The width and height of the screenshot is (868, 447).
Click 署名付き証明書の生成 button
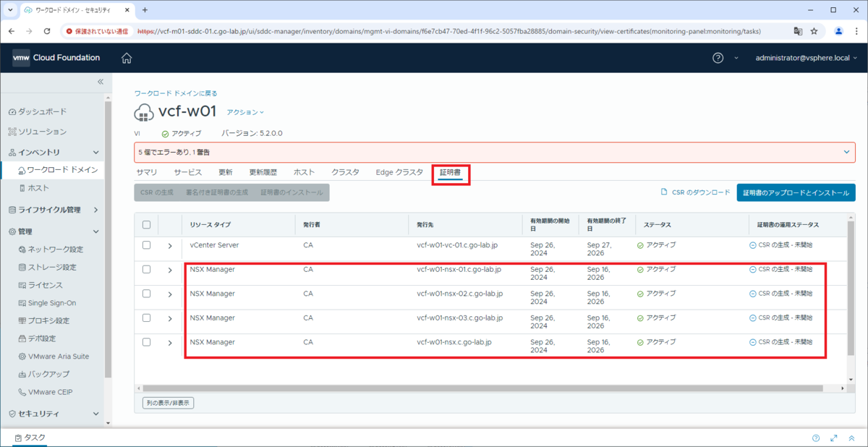[217, 192]
